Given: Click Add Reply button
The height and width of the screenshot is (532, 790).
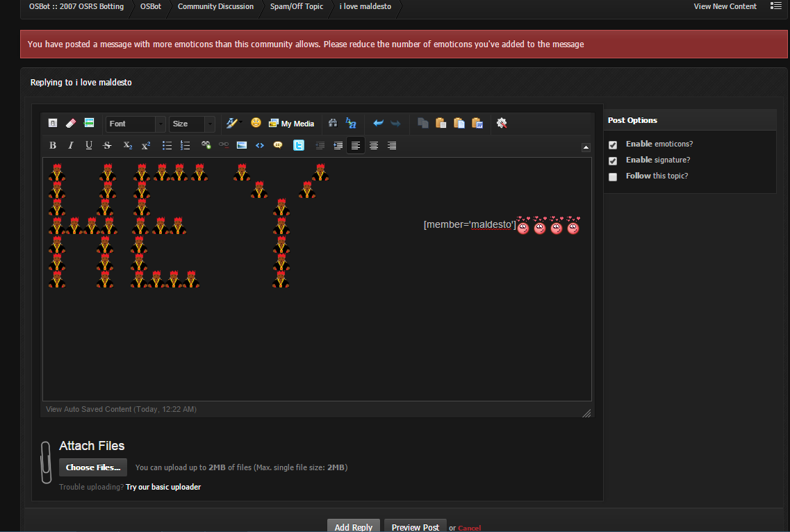Looking at the screenshot, I should (353, 526).
